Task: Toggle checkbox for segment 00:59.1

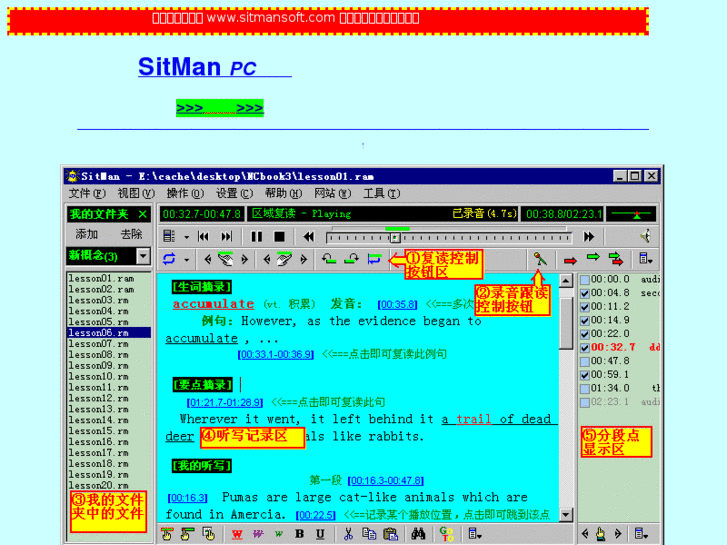Action: (585, 375)
